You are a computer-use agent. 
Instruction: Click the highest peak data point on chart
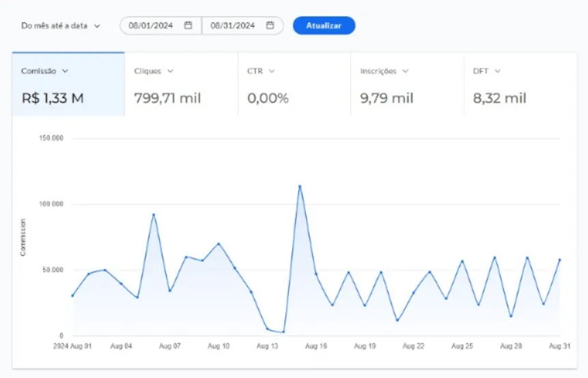click(299, 186)
